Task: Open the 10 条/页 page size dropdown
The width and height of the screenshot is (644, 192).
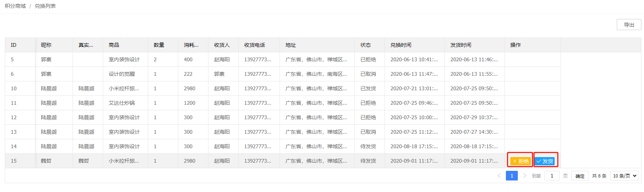Action: tap(624, 176)
